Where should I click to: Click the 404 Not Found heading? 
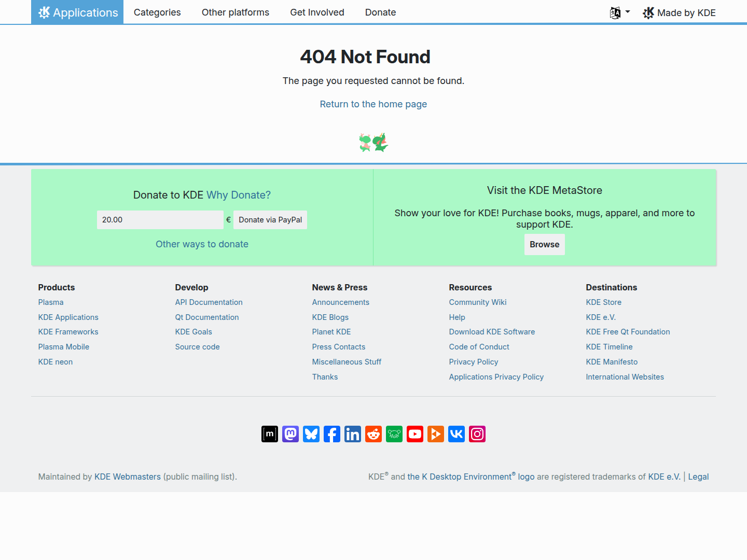coord(365,57)
